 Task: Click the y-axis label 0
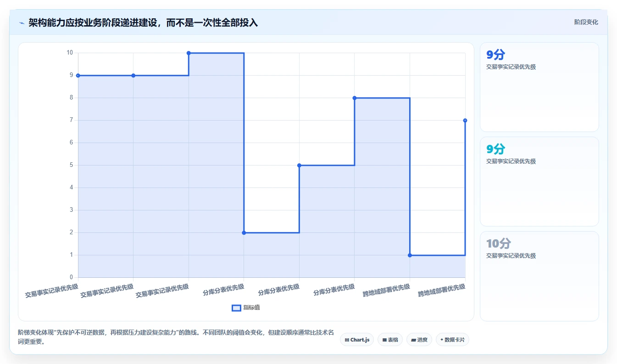click(71, 277)
